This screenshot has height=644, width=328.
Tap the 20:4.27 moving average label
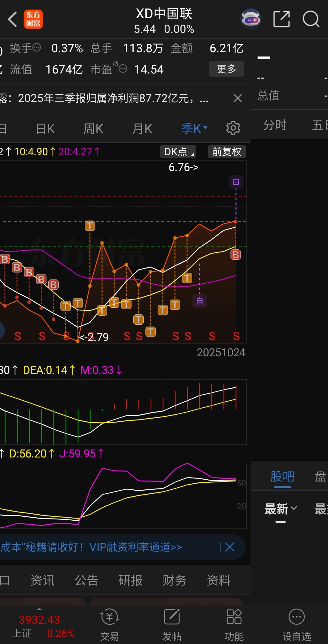[79, 151]
